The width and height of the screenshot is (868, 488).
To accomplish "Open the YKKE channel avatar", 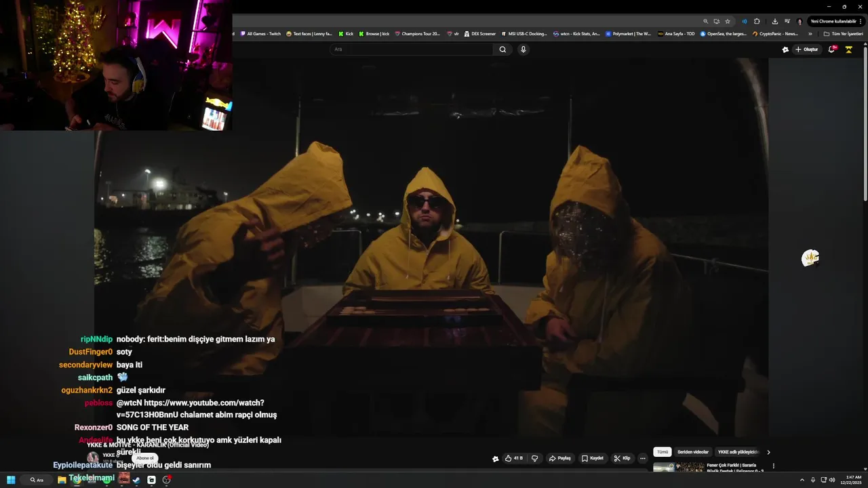I will (x=93, y=458).
